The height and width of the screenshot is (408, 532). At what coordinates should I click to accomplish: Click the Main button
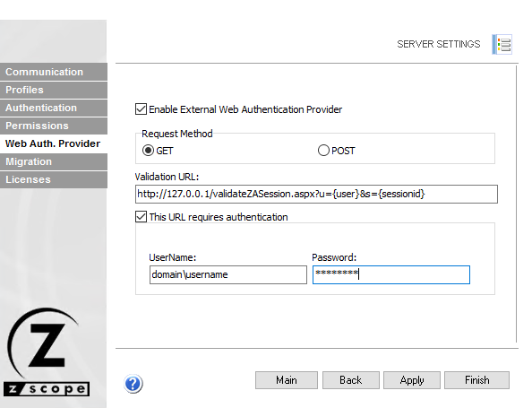click(287, 380)
